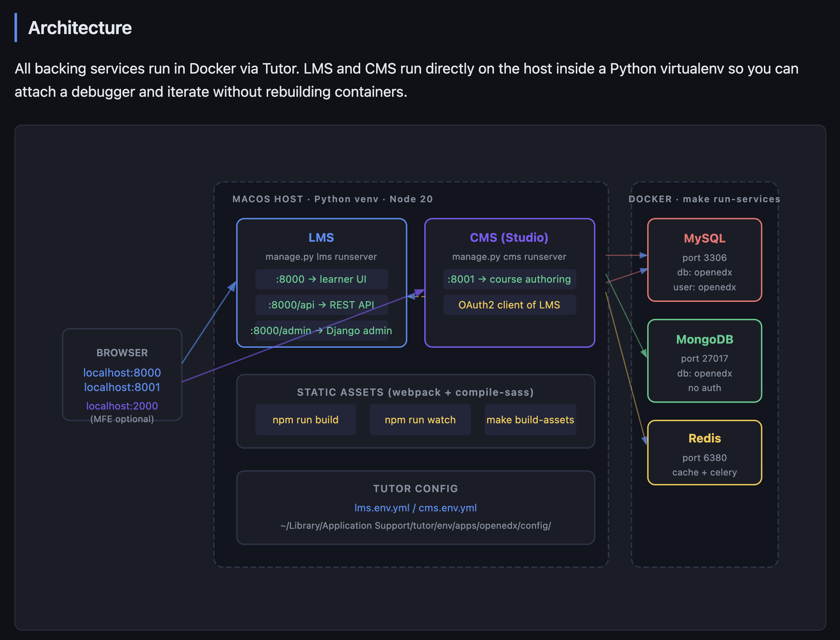The height and width of the screenshot is (640, 840).
Task: Click '(MFE optional)' note
Action: tap(122, 419)
